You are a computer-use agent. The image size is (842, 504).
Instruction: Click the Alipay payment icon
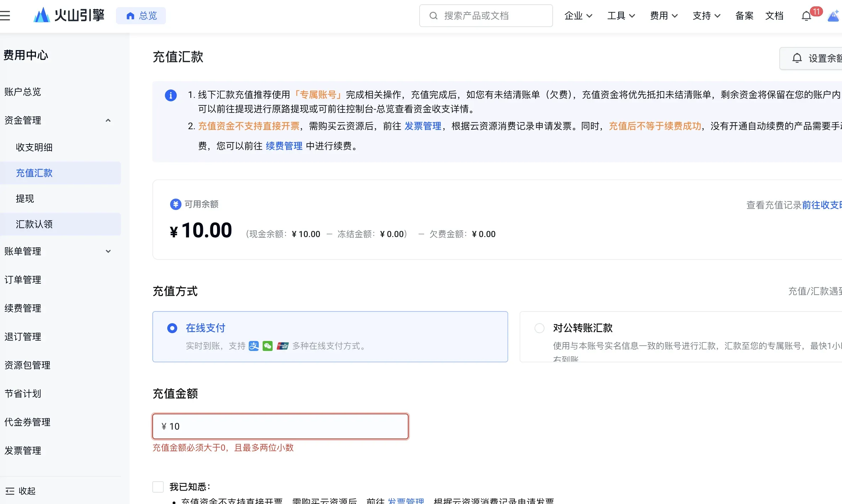pyautogui.click(x=254, y=346)
